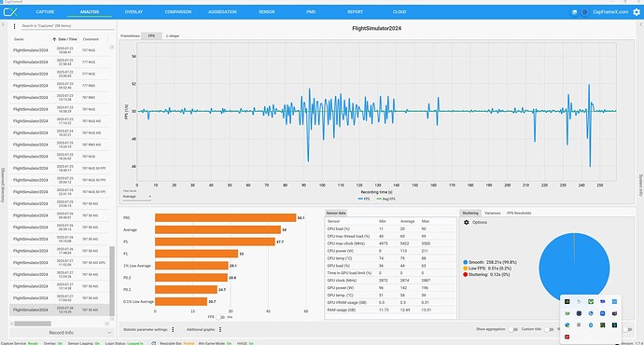Open Additional graphs three-dot menu
The width and height of the screenshot is (644, 345).
pyautogui.click(x=220, y=329)
